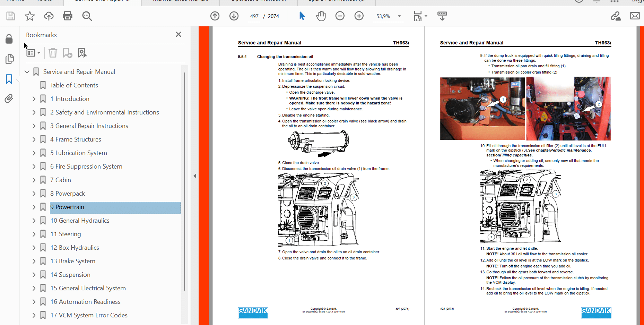
Task: Expand the 6 Fire Suppression System bookmark
Action: (x=34, y=166)
